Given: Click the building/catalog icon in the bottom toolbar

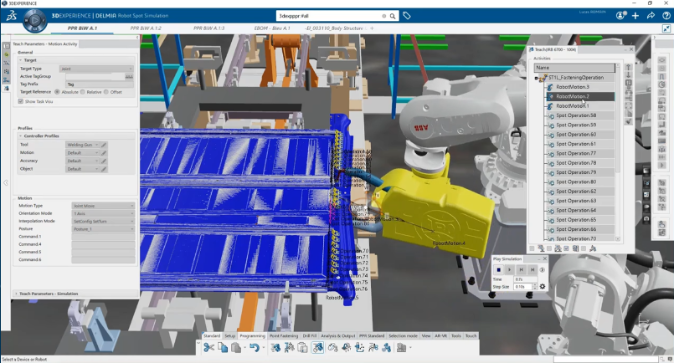Looking at the screenshot, I should [401, 347].
